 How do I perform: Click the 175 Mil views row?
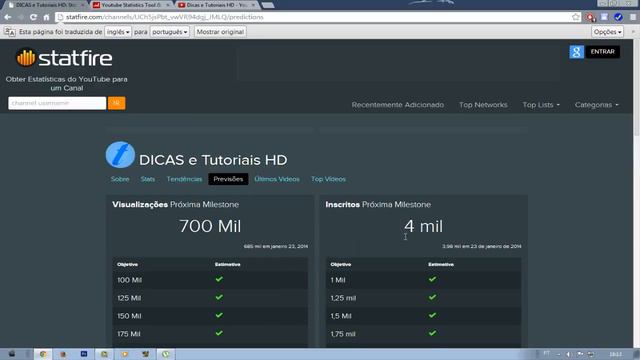pos(210,334)
